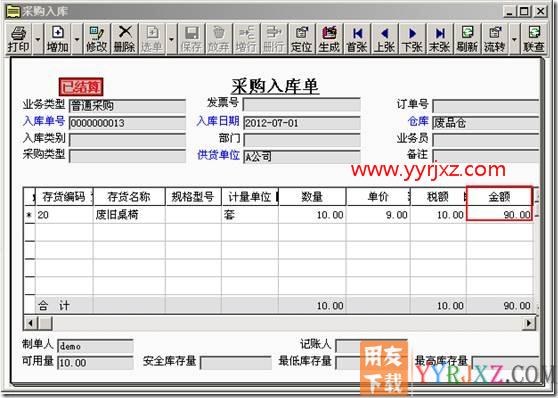Select the amount cell 90.00 in row 20
Image resolution: width=558 pixels, height=398 pixels.
(499, 215)
